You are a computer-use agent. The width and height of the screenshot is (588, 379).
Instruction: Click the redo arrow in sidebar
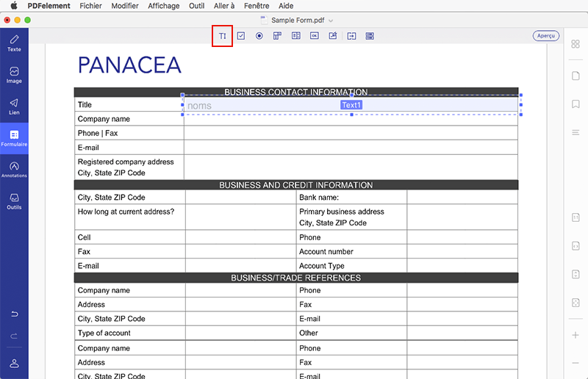pyautogui.click(x=14, y=336)
